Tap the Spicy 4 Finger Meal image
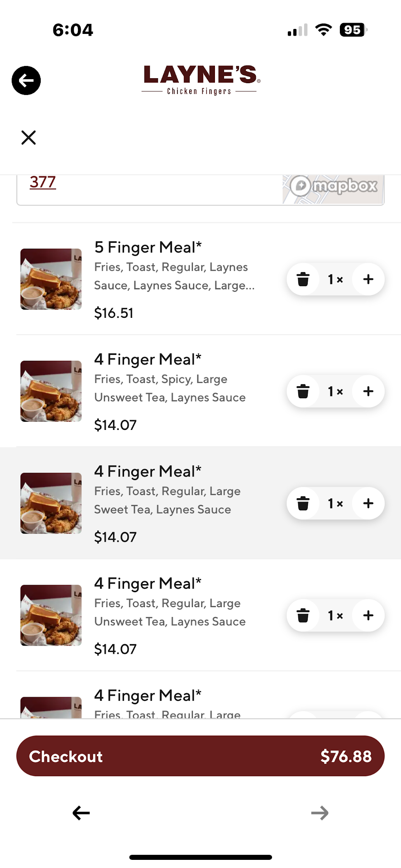 point(51,391)
